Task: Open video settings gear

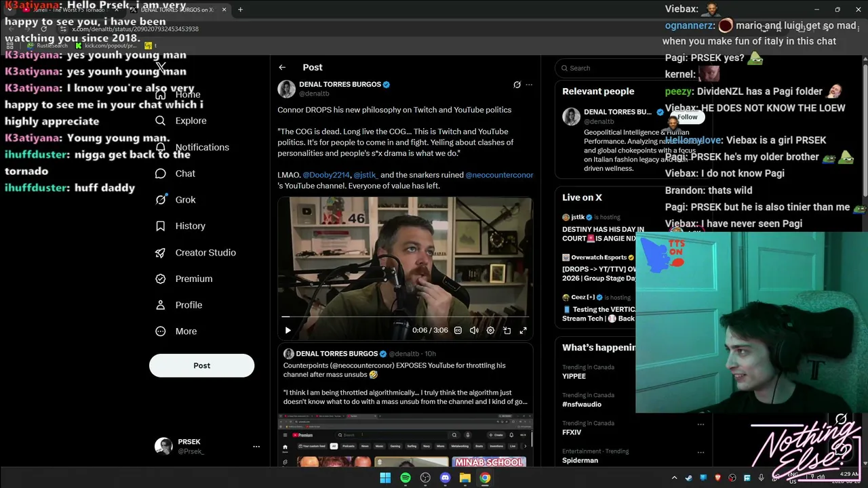Action: (490, 330)
